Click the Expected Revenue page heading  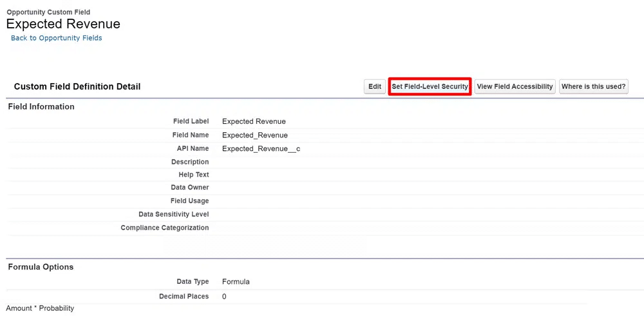(x=63, y=24)
